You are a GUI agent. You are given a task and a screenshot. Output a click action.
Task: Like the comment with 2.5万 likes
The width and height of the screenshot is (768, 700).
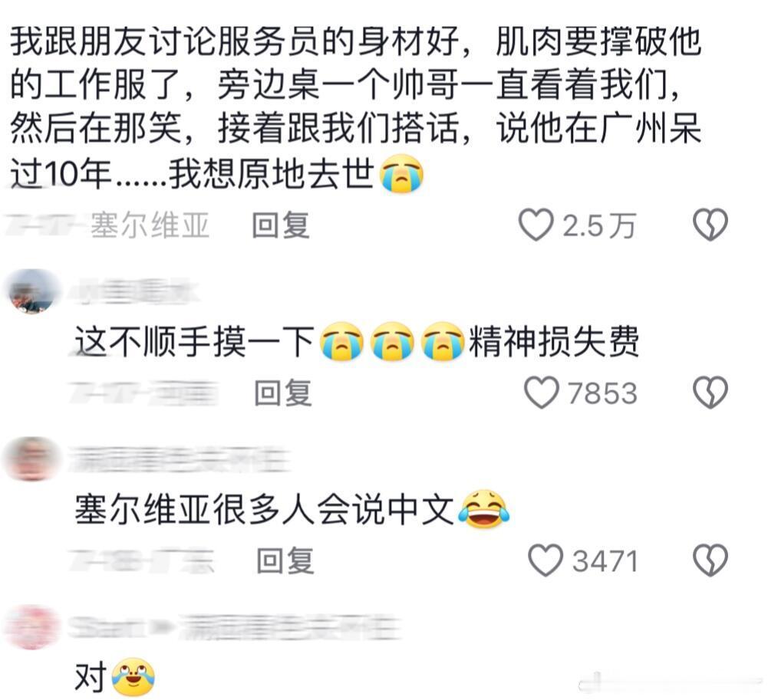tap(536, 225)
